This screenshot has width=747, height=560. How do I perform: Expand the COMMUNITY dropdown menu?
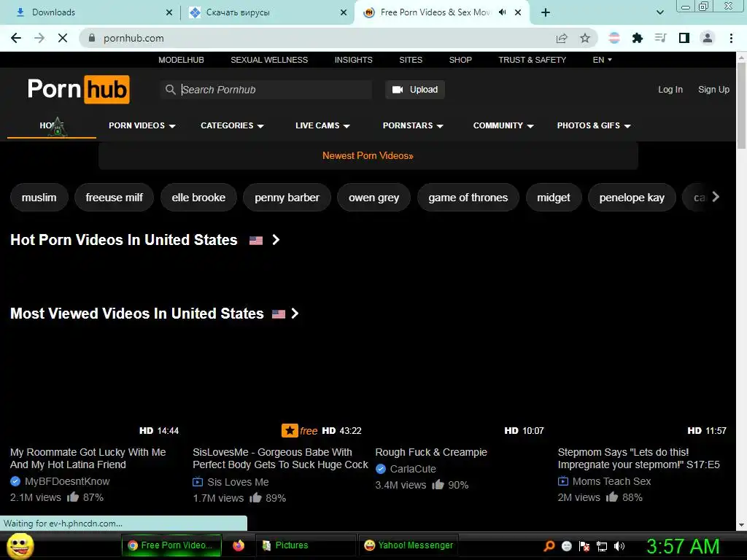point(503,125)
